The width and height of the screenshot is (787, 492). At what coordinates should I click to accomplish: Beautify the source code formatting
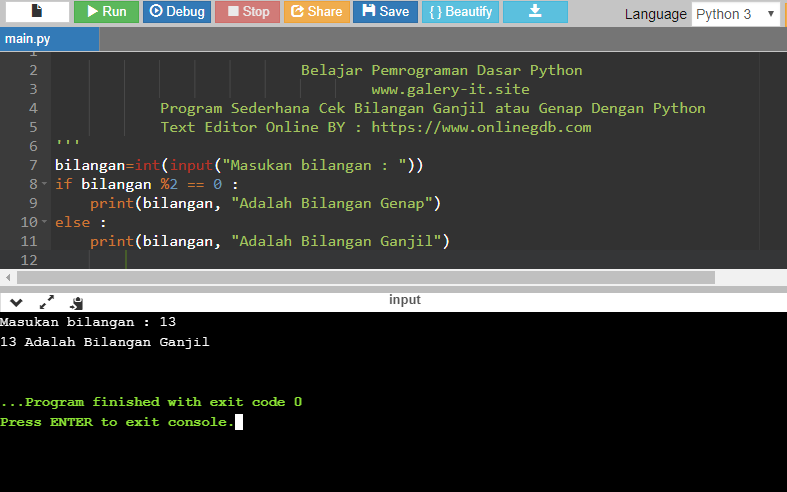click(x=459, y=12)
